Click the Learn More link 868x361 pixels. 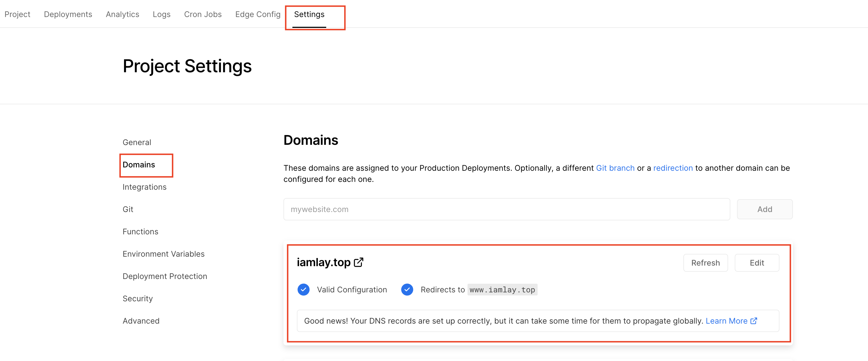[726, 321]
